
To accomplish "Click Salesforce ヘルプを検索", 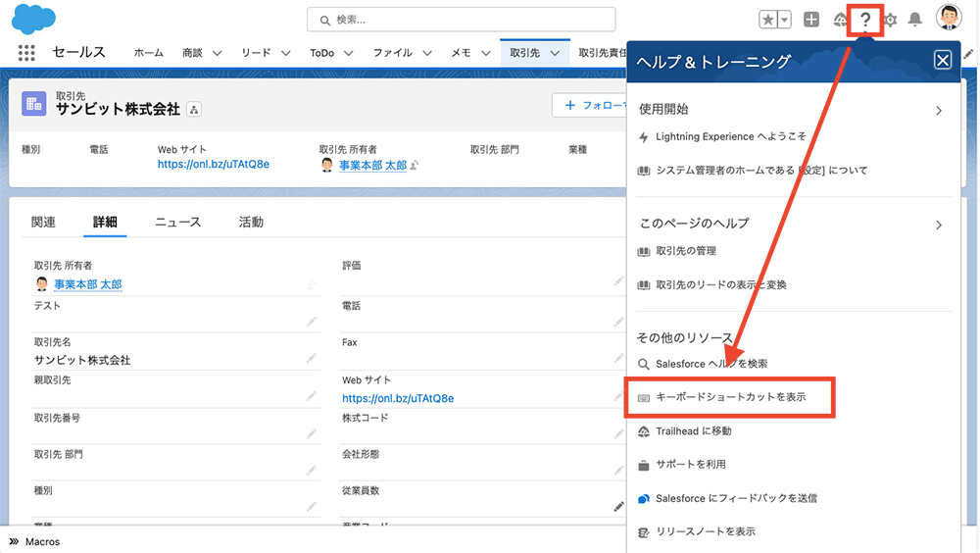I will click(711, 364).
